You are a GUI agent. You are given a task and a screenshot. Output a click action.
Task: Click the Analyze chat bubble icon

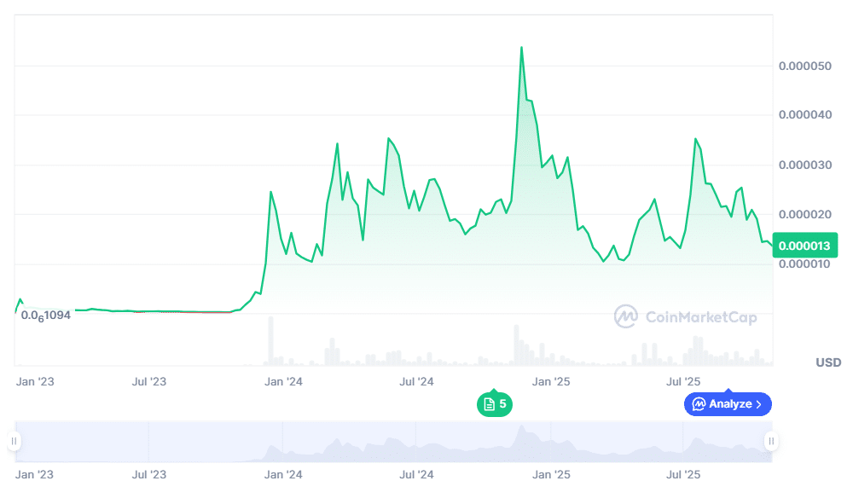click(699, 404)
